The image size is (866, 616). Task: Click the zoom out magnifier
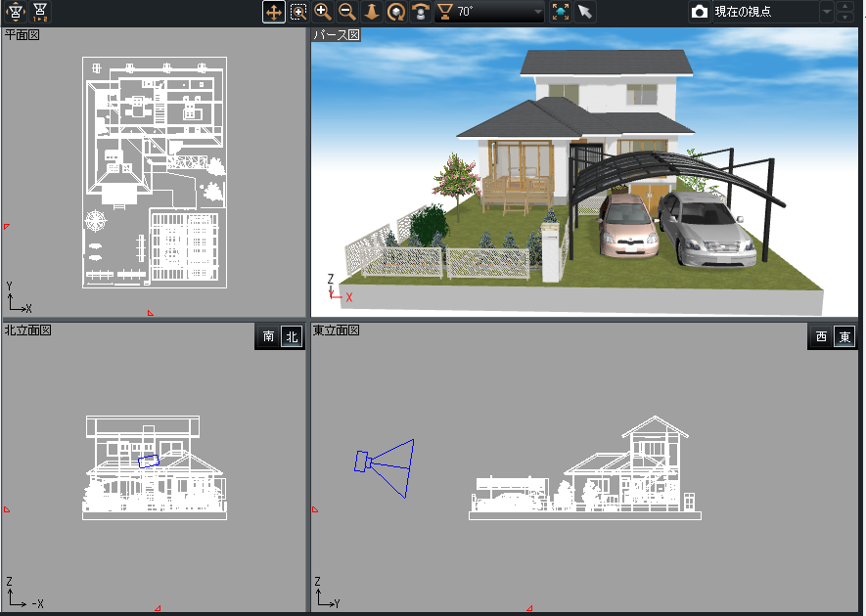pos(346,12)
